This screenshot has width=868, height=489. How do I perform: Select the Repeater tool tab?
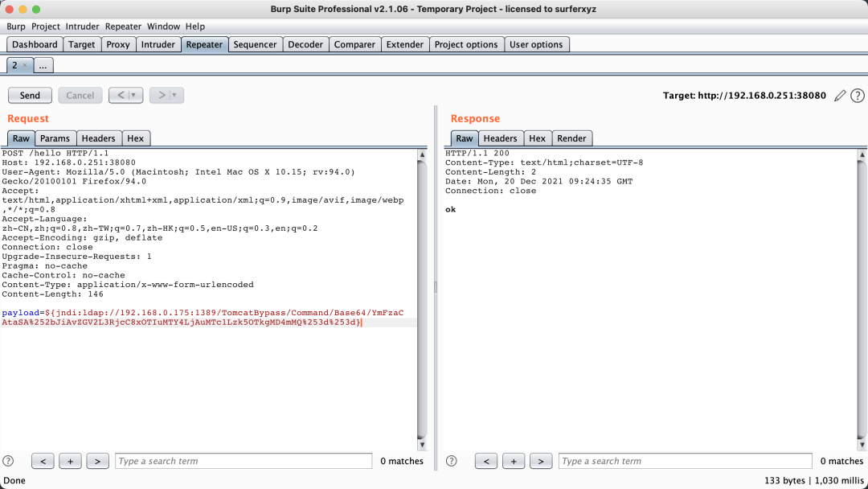tap(204, 44)
